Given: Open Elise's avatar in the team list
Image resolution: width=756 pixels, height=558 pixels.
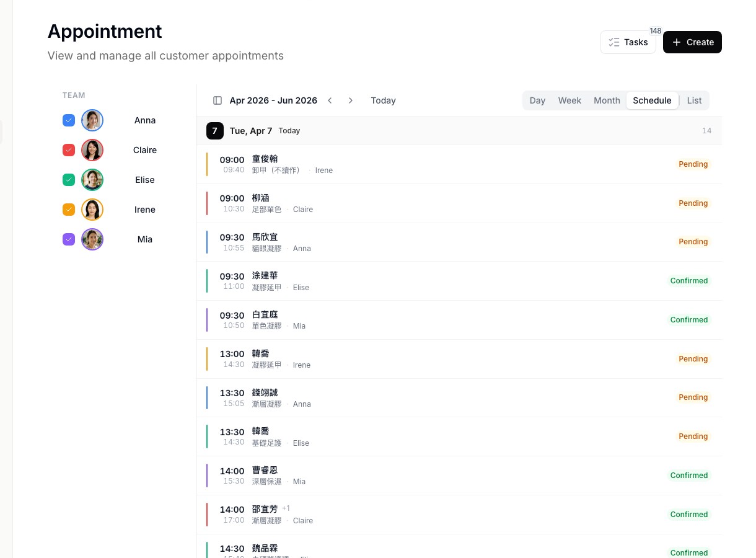Looking at the screenshot, I should point(92,180).
